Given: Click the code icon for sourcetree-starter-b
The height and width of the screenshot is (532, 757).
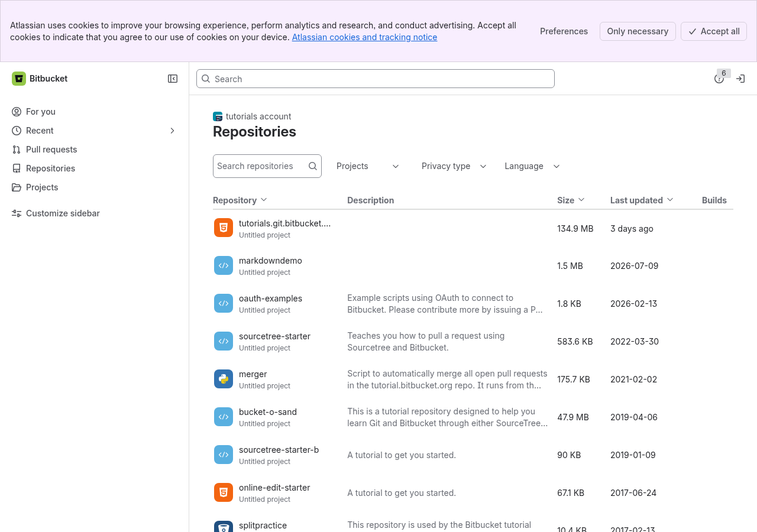Looking at the screenshot, I should coord(224,455).
